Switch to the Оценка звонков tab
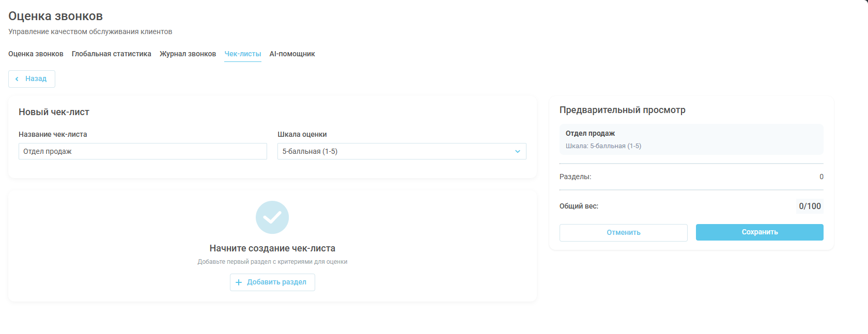 coord(36,54)
